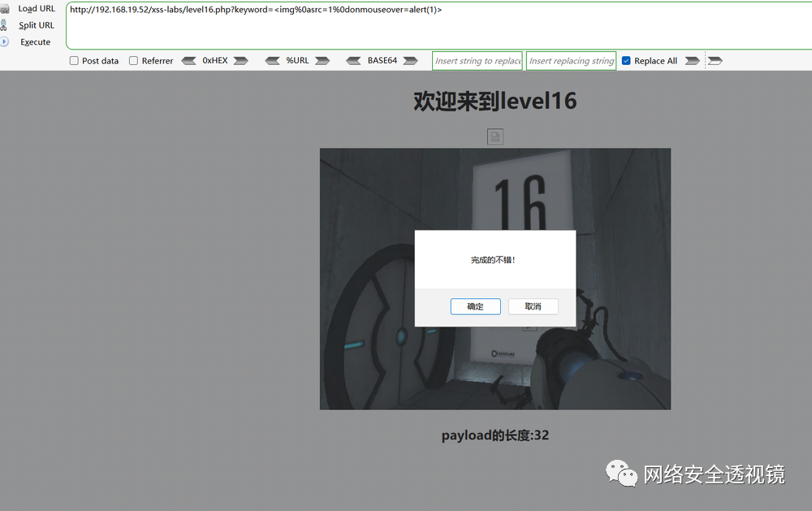Click the BASE64 label

(x=382, y=61)
